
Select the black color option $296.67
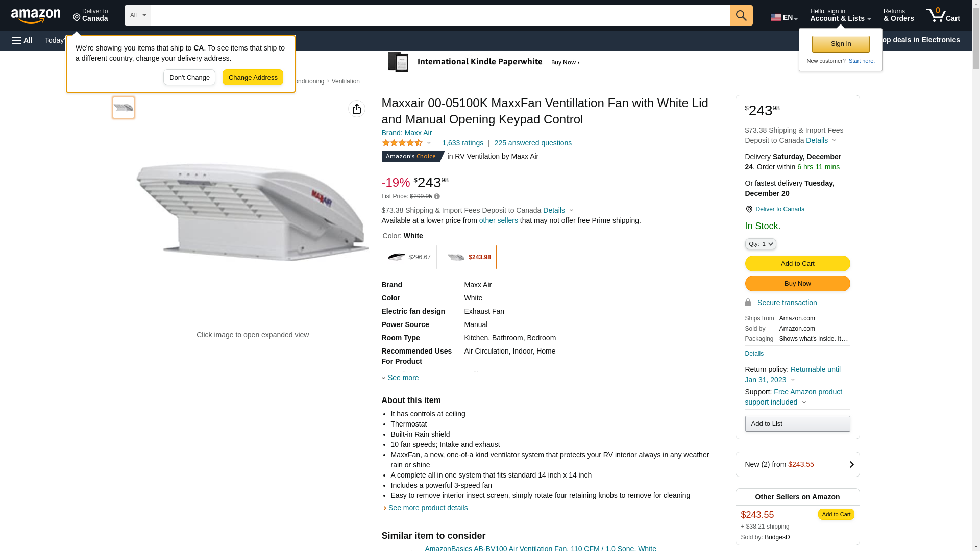click(x=409, y=257)
